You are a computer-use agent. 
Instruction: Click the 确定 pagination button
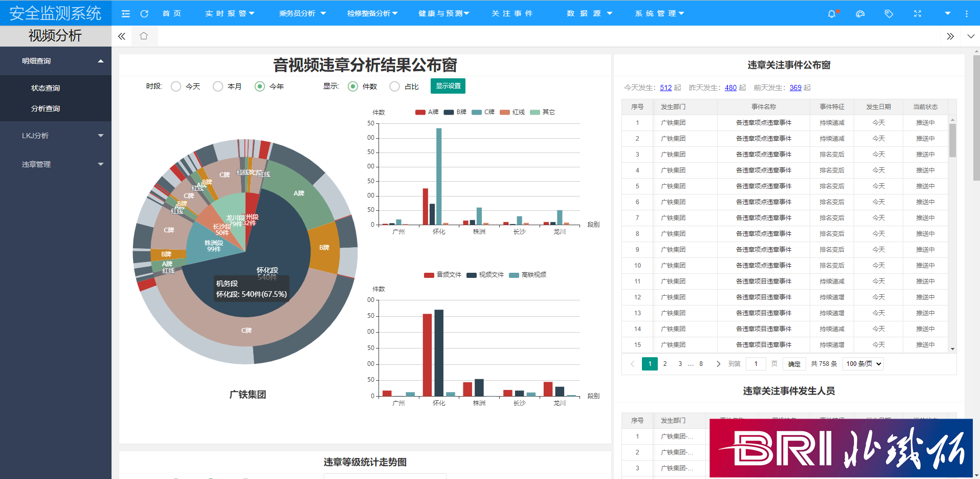click(794, 364)
